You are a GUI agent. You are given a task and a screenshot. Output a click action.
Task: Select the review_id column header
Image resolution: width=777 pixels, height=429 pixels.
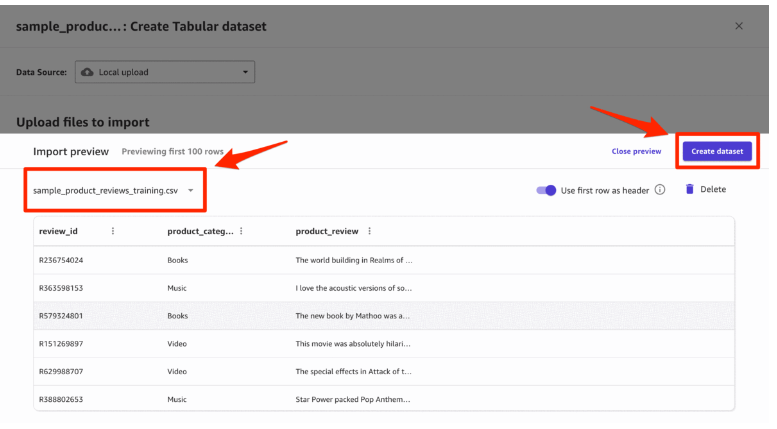click(x=58, y=231)
